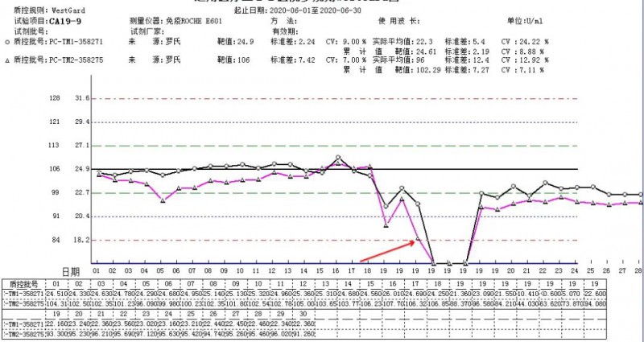Click the table cell '93.300'

tap(56, 335)
